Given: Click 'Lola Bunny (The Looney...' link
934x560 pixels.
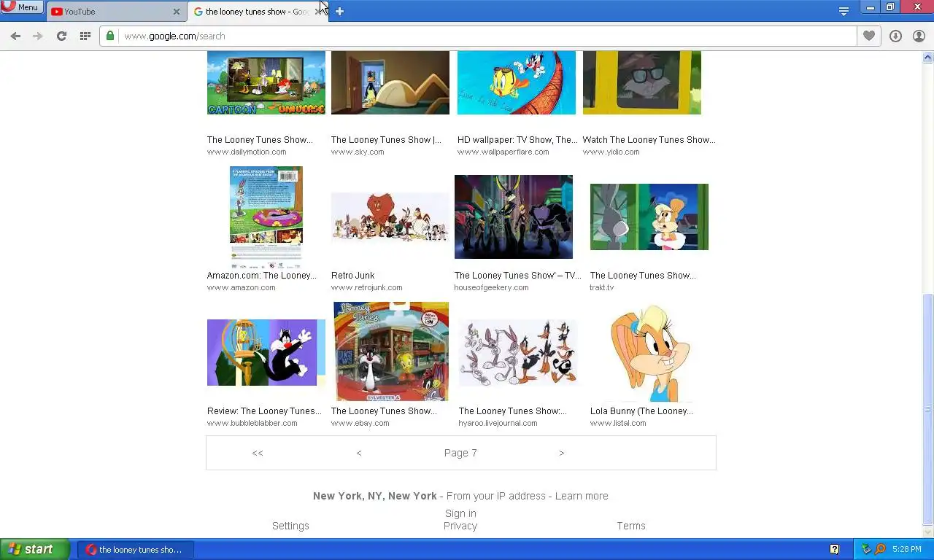Looking at the screenshot, I should (x=641, y=411).
